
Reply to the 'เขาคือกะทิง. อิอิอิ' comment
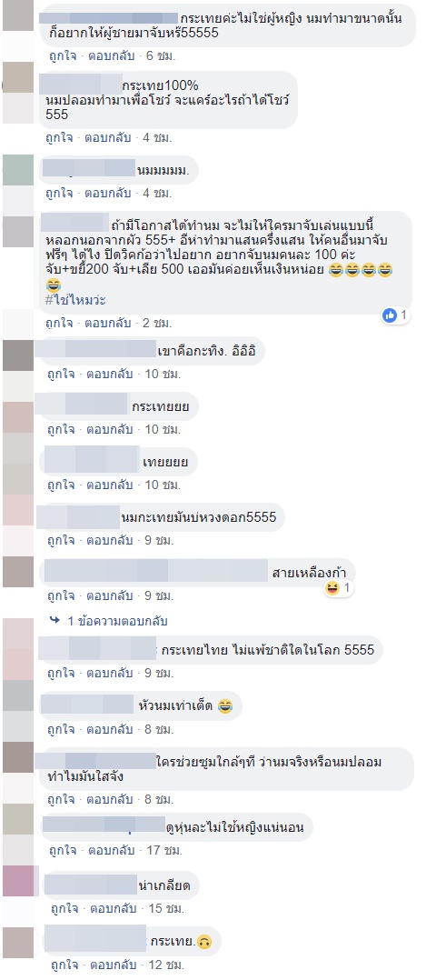coord(109,375)
